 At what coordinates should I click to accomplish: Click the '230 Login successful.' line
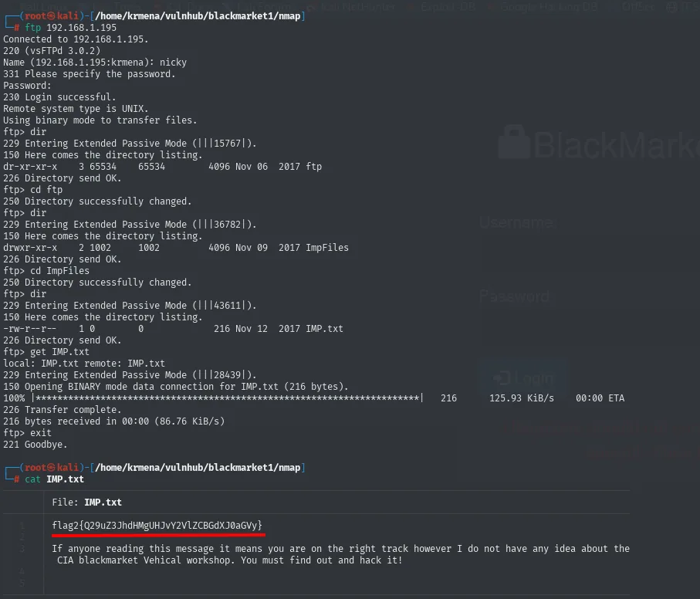coord(59,97)
